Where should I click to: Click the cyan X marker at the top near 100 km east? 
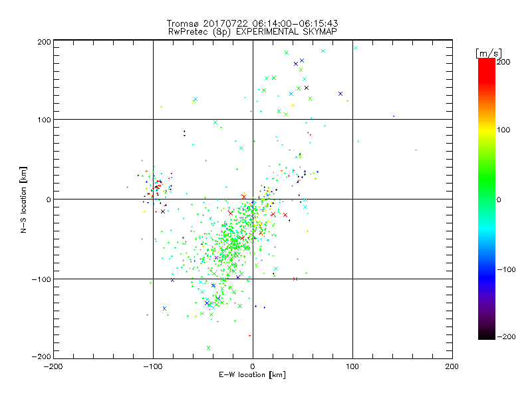356,48
